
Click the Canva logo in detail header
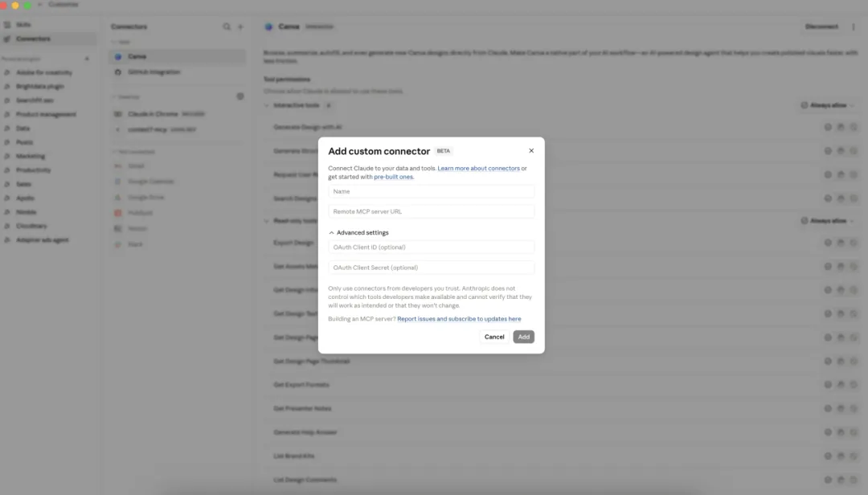coord(268,27)
